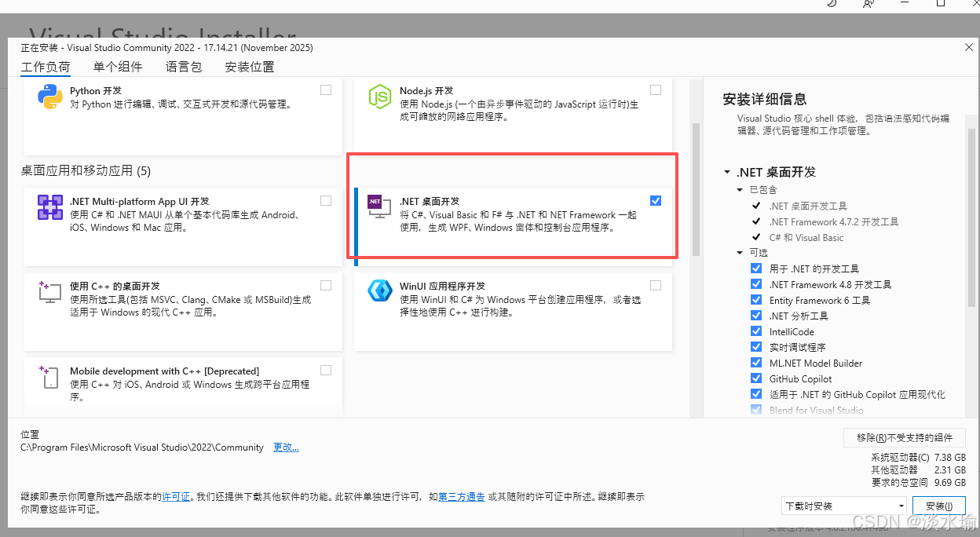Click the .NET Multi-platform App UI icon

(x=50, y=207)
